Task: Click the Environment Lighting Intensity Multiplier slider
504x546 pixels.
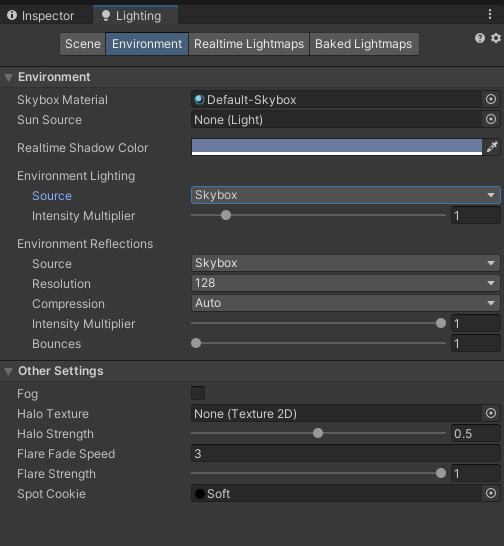Action: (318, 215)
